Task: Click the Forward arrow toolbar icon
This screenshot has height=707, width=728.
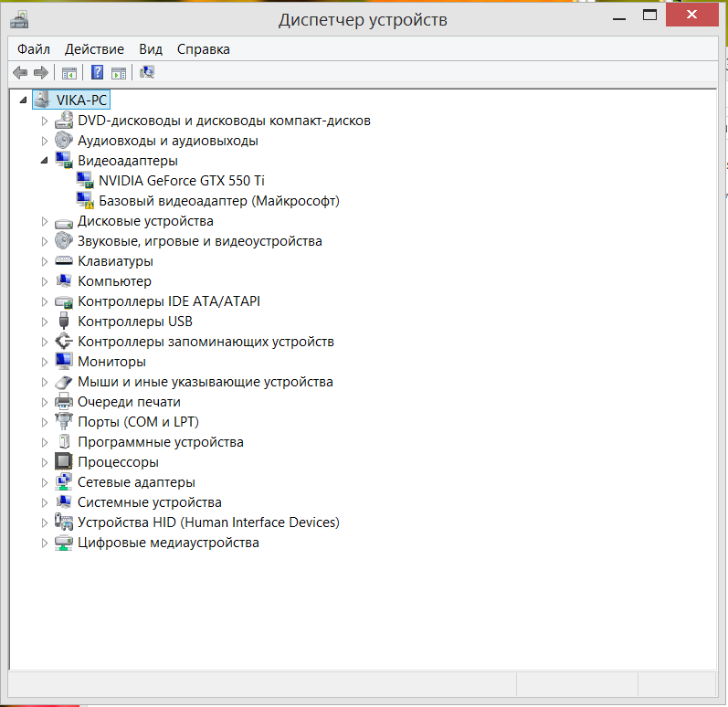Action: tap(41, 72)
